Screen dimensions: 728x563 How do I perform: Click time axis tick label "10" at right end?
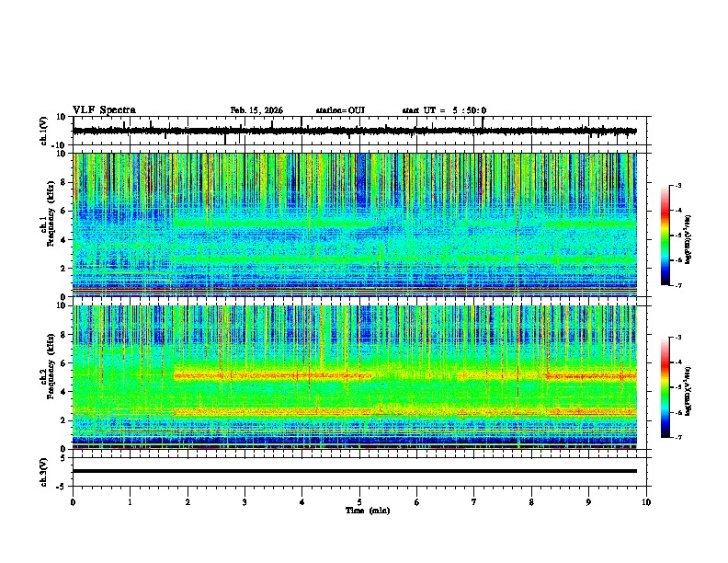[646, 502]
